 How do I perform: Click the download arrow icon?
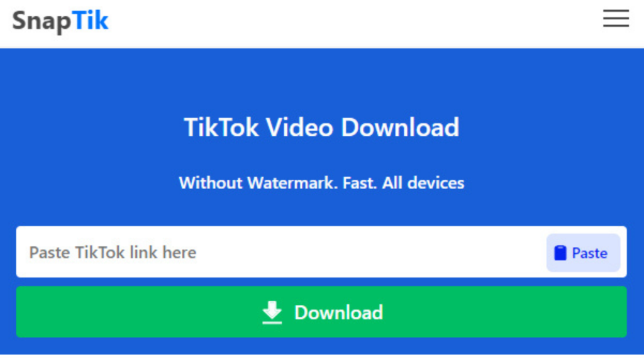coord(272,313)
